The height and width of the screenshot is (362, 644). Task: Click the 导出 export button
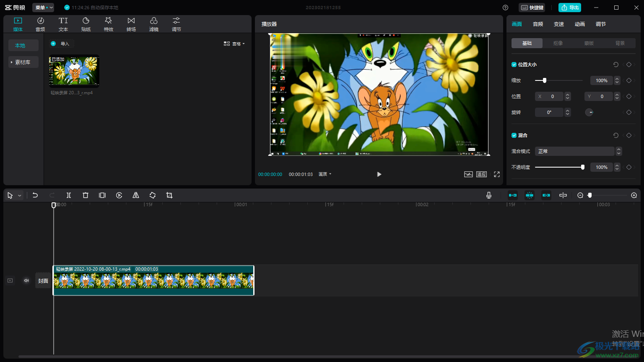570,8
